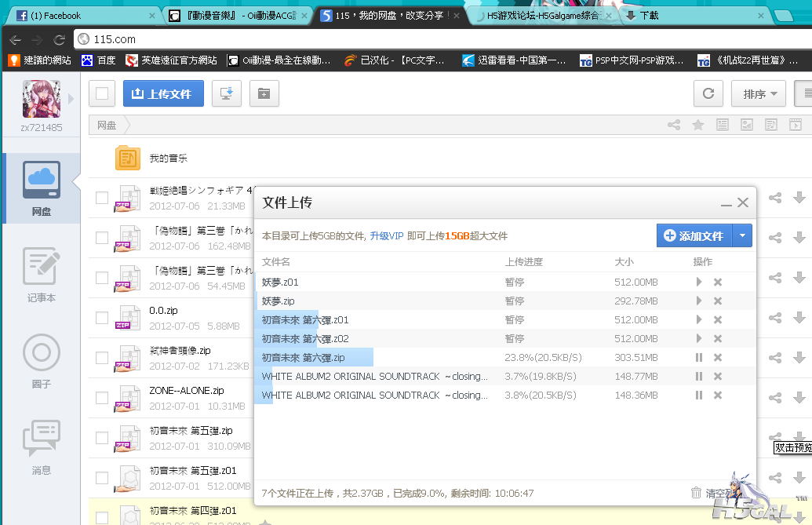The image size is (812, 525).
Task: Resume upload of 妖夢.z01
Action: pyautogui.click(x=699, y=283)
